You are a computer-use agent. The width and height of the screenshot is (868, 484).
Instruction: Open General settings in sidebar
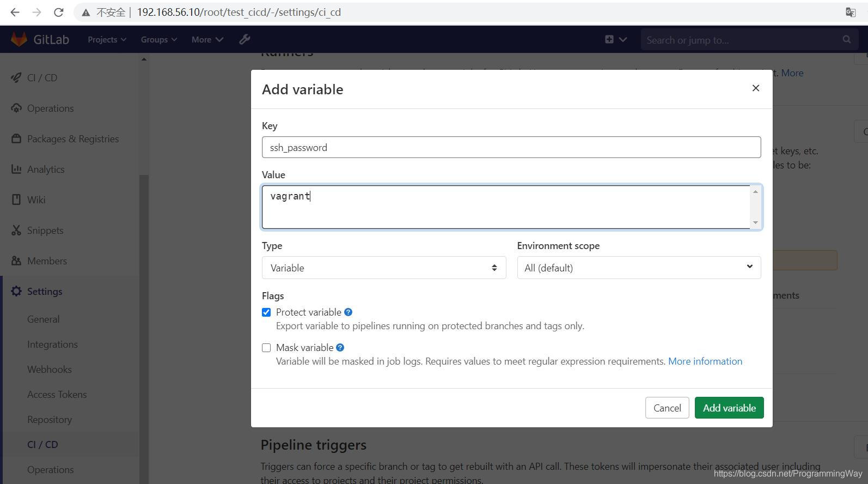[x=43, y=319]
